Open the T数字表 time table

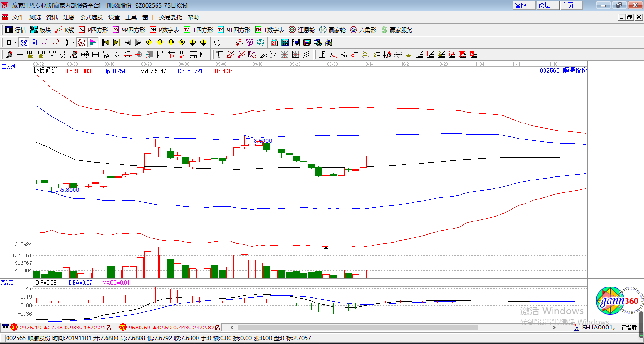(270, 30)
